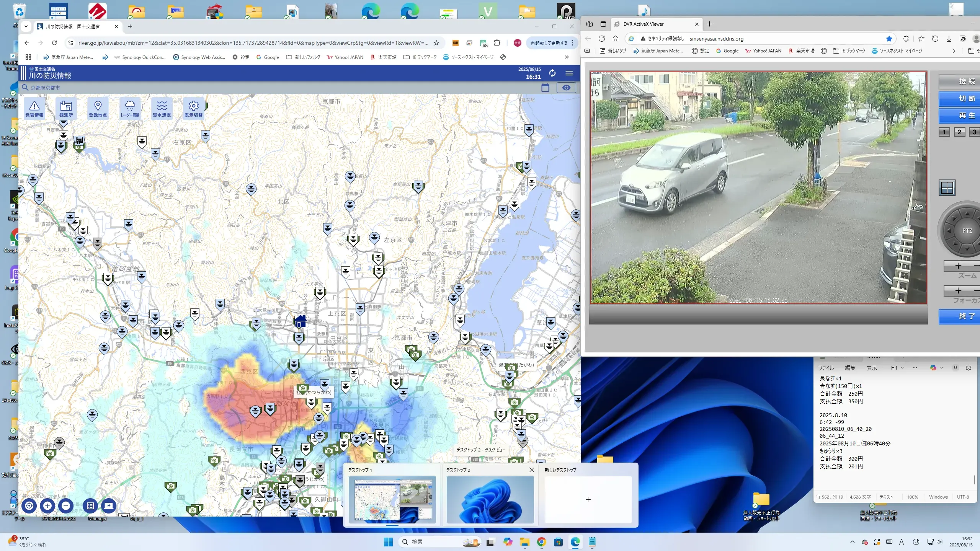
Task: Expand the Chrome tab search chevron
Action: 26,26
